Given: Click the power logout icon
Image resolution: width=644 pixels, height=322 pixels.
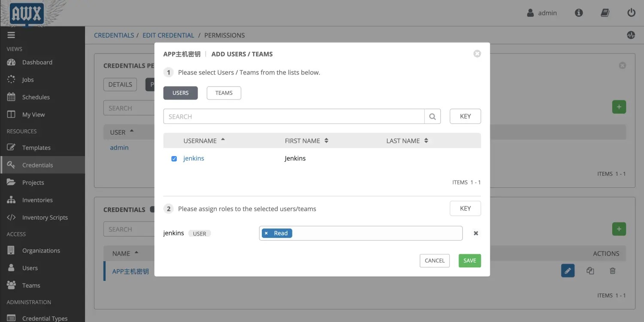Looking at the screenshot, I should coord(631,13).
